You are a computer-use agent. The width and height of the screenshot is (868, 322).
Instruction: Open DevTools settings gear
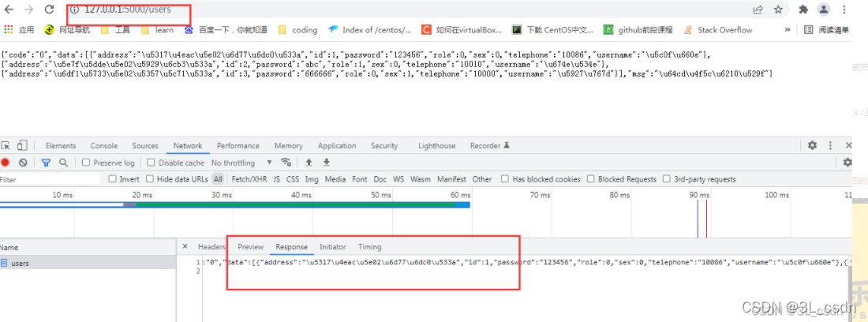point(812,145)
